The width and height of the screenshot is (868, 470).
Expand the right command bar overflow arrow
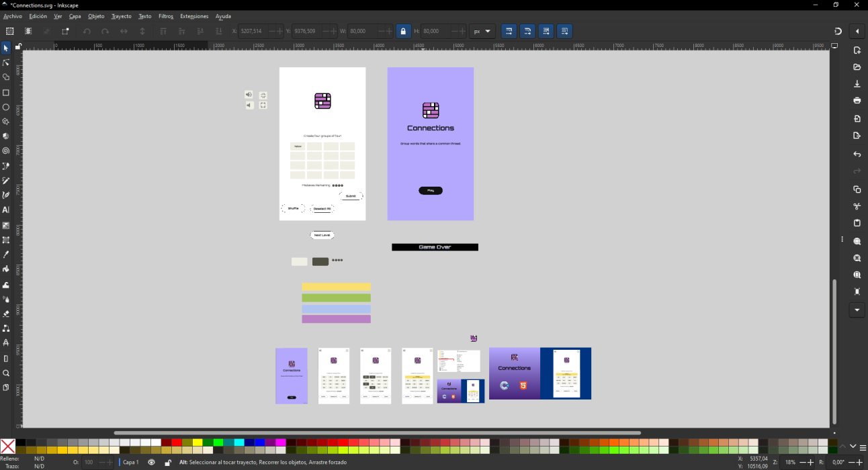(x=857, y=310)
